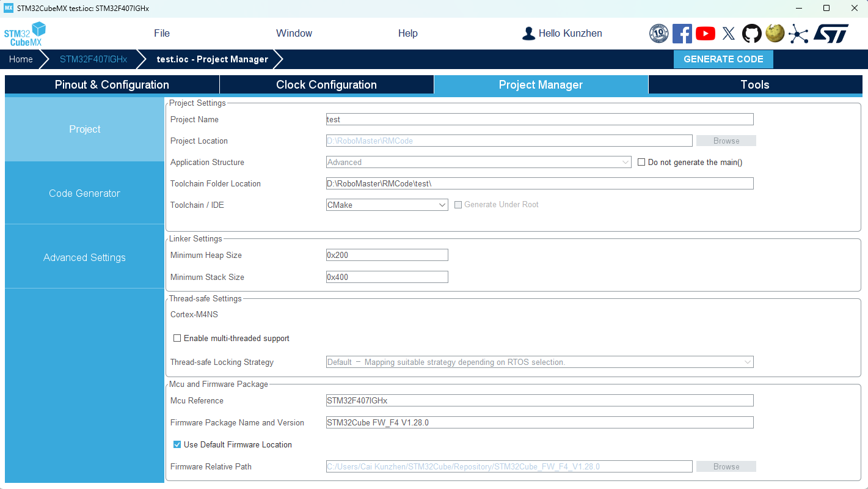868x489 pixels.
Task: Open the YouTube icon link
Action: (705, 34)
